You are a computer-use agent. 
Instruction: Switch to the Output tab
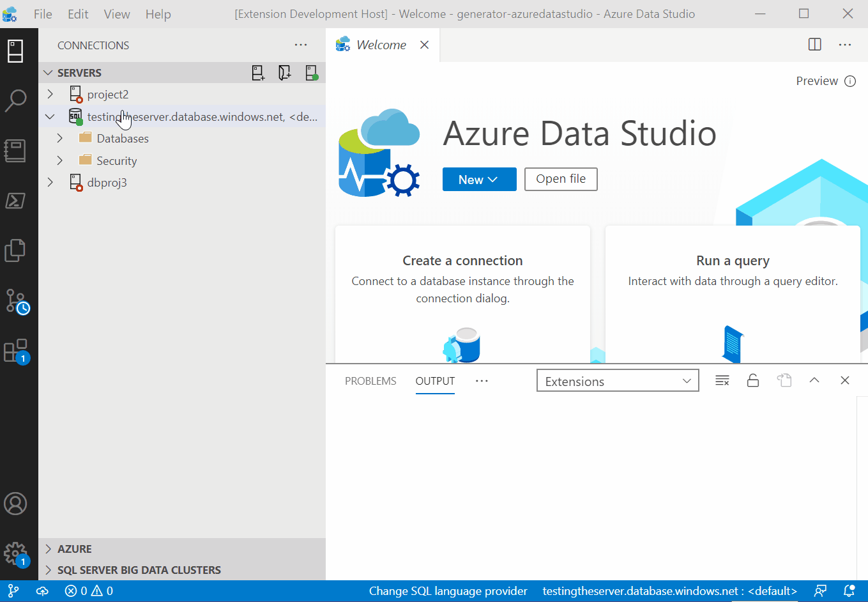click(435, 381)
